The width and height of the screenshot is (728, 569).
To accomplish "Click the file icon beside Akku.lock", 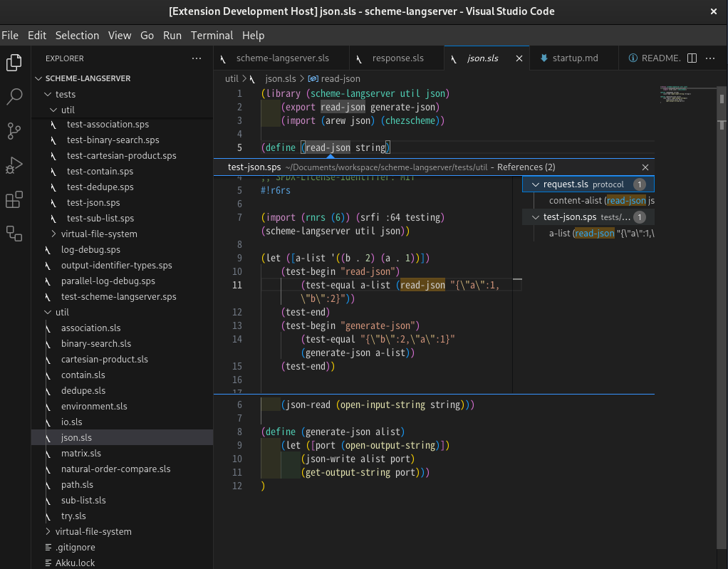I will pyautogui.click(x=48, y=563).
